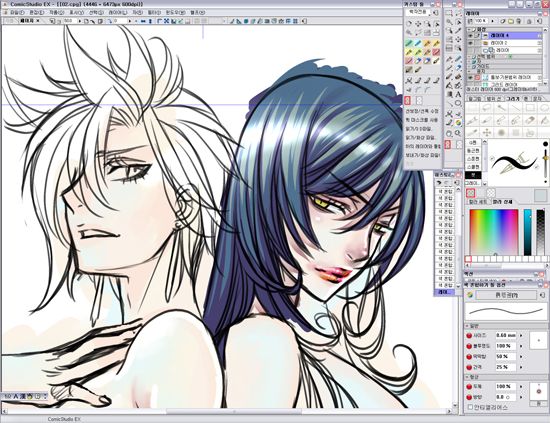Viewport: 550px width, 423px height.
Task: Open the rotation angle dropdown arrow in toolbar
Action: (x=129, y=21)
